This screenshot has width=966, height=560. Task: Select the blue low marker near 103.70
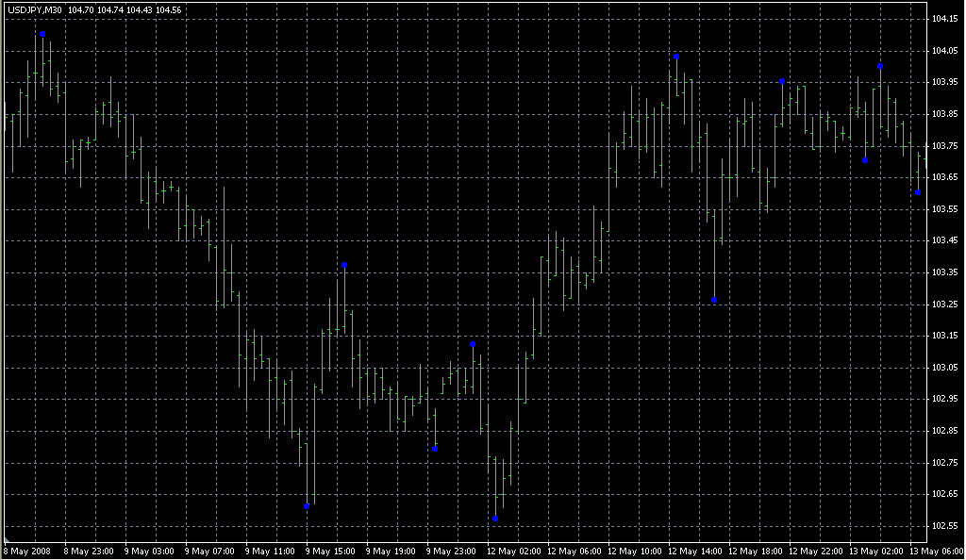(865, 160)
